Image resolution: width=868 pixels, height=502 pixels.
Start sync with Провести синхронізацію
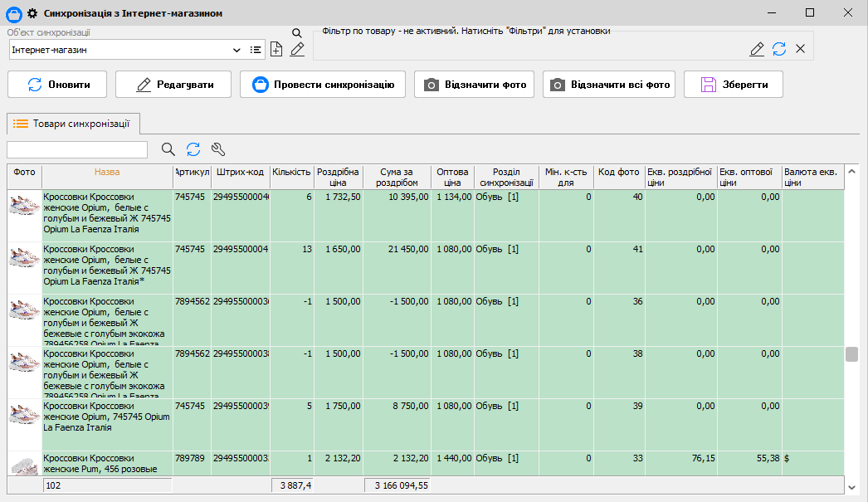click(x=323, y=85)
